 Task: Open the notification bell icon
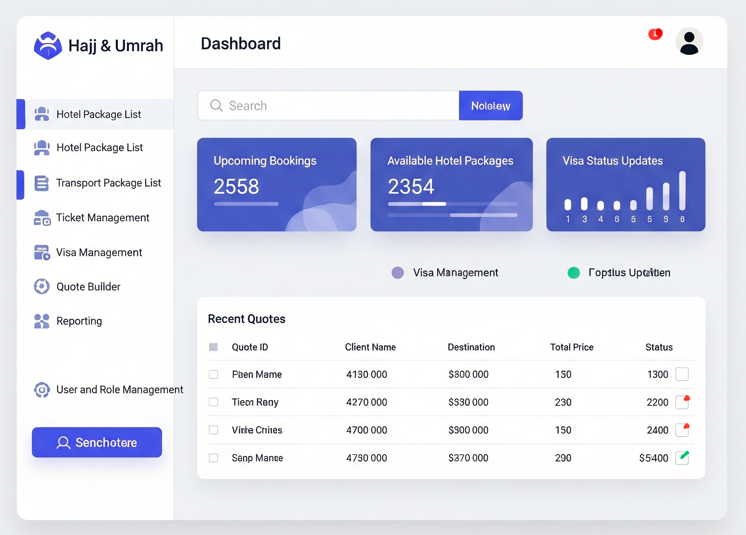(x=655, y=35)
